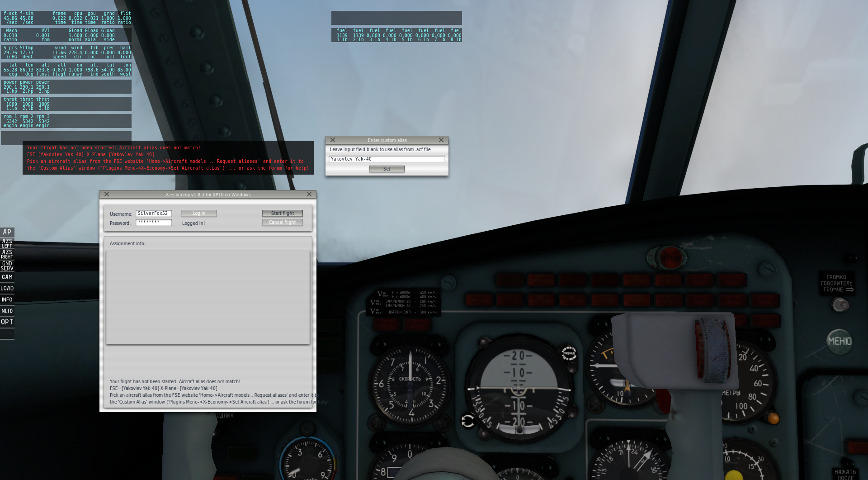Click the left X on the X-Economy title bar
Screen dimensions: 868x480
[x=107, y=194]
